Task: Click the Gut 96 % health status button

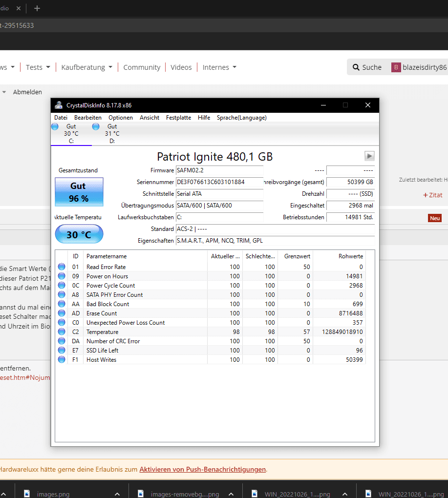Action: click(x=79, y=192)
